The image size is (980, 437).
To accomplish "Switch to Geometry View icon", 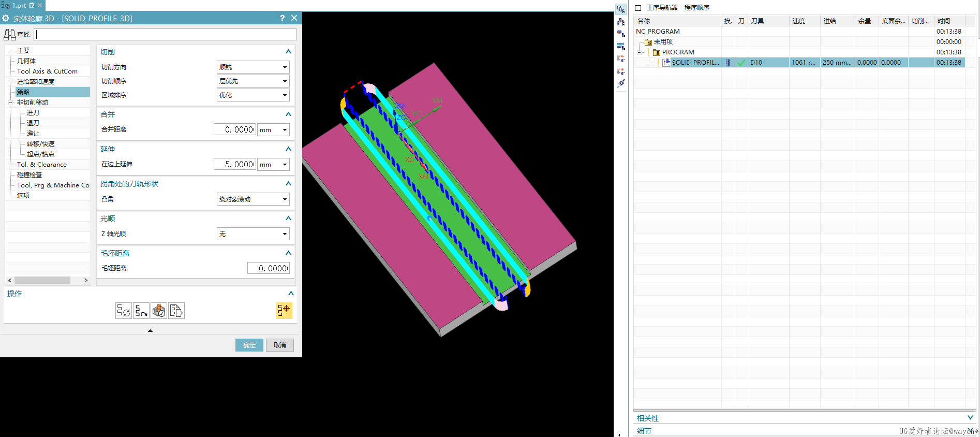I will 621,34.
